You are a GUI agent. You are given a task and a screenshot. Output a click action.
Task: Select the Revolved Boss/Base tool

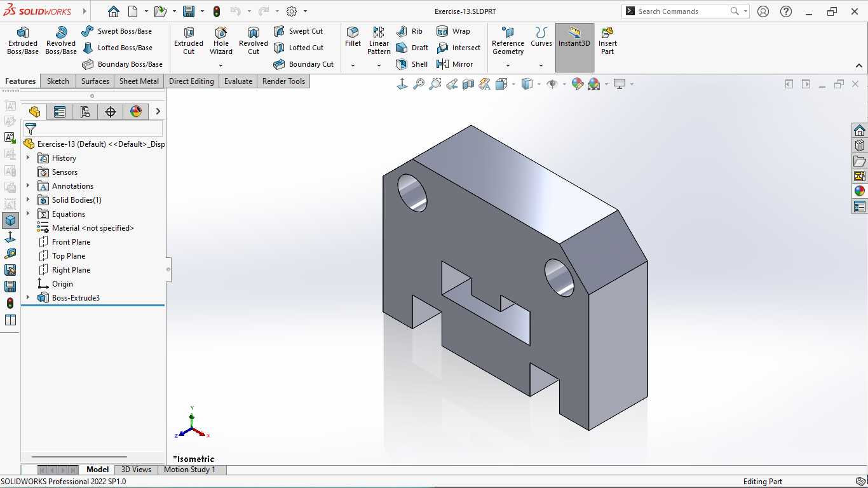[61, 41]
